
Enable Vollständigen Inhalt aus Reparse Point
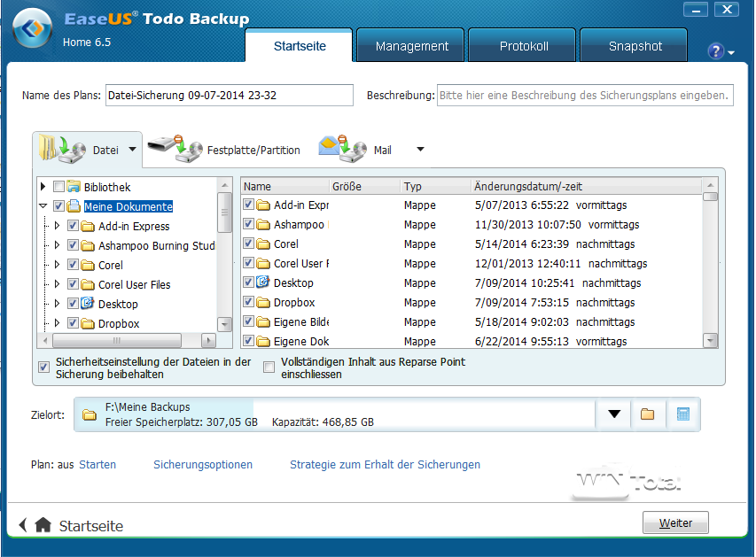pyautogui.click(x=269, y=367)
